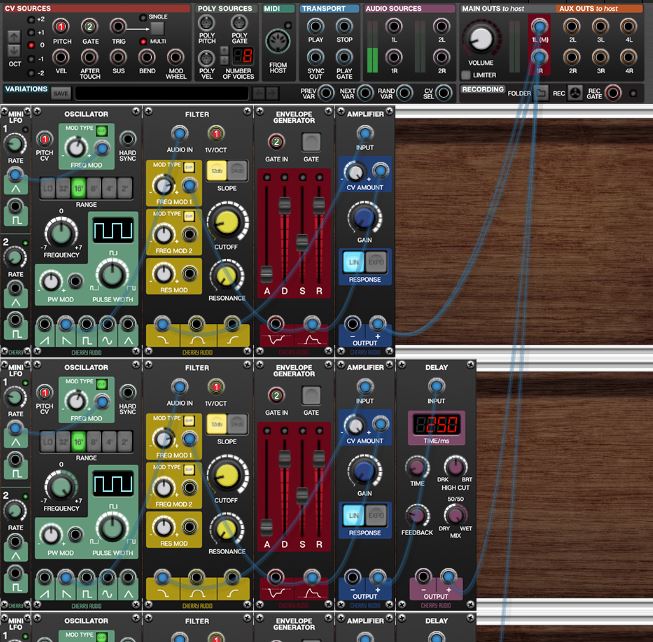Click the Delay TIME knob

416,466
